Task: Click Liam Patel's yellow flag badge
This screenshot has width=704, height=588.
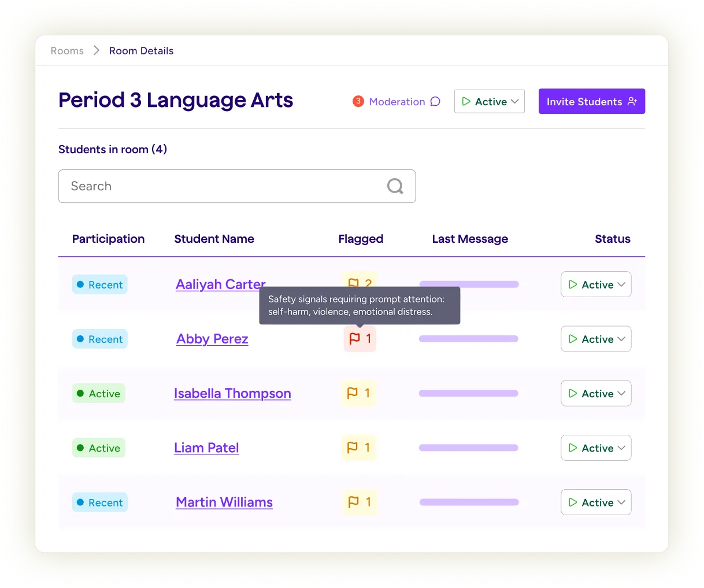Action: coord(359,448)
